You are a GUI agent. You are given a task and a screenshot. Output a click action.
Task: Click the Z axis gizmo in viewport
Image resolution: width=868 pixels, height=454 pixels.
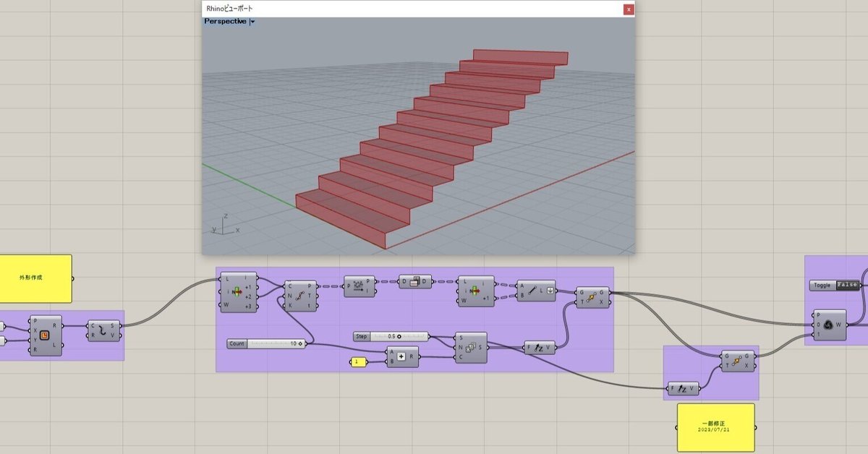[x=226, y=218]
